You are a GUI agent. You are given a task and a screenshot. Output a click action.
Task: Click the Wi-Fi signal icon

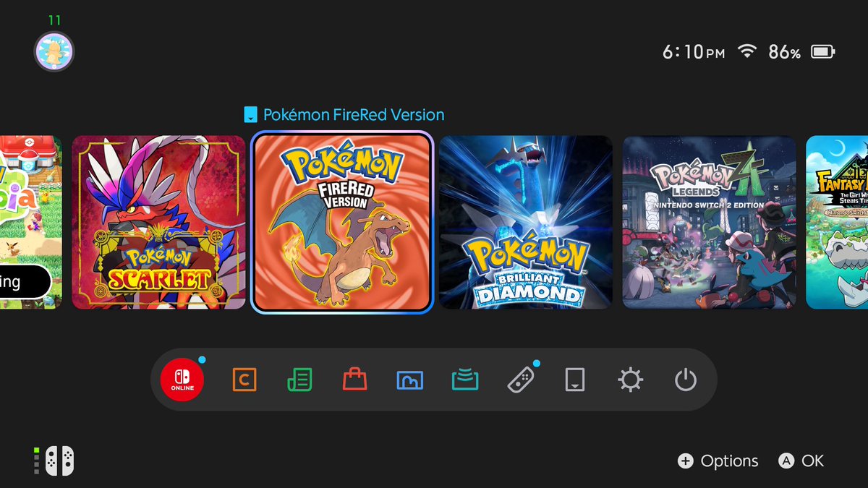(747, 51)
